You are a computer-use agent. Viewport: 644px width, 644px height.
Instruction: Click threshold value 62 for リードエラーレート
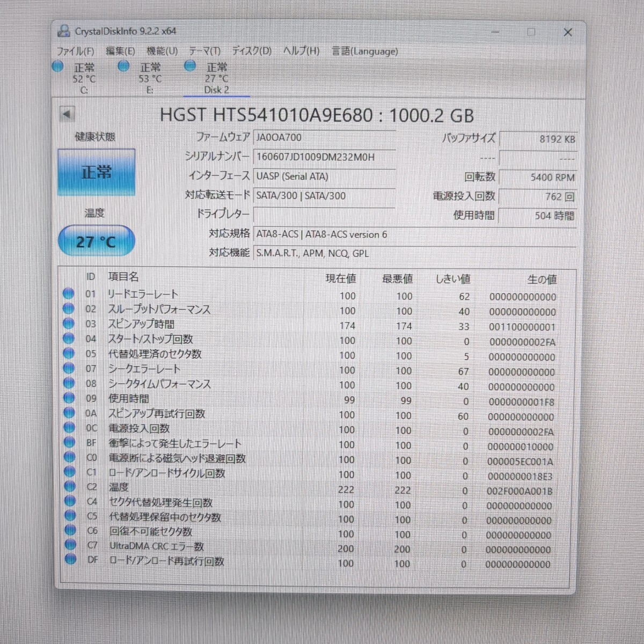point(464,296)
